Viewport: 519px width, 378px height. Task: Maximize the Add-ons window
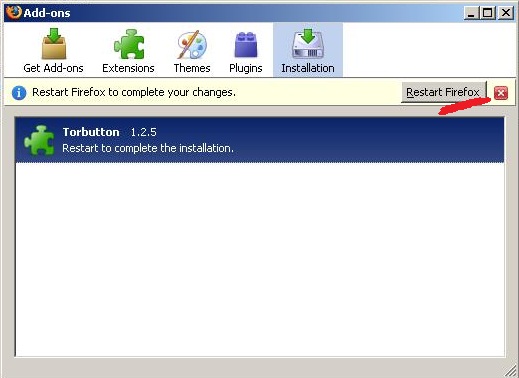coord(488,13)
